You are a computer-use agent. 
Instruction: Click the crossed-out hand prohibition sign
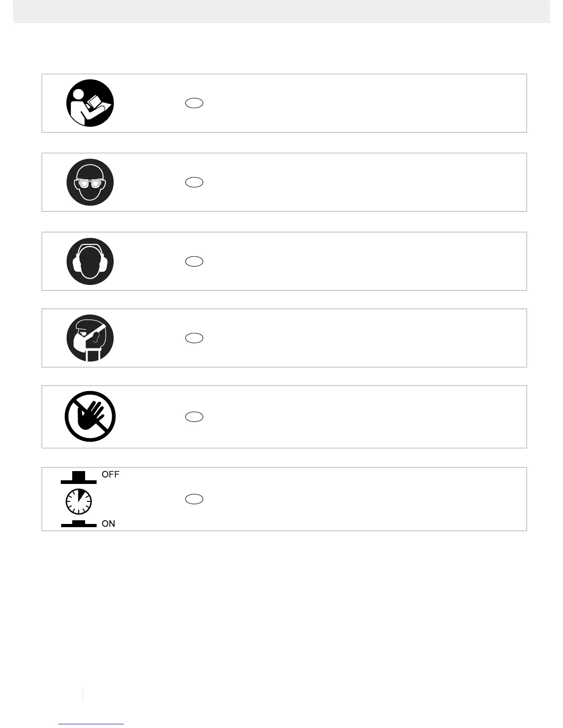(90, 416)
